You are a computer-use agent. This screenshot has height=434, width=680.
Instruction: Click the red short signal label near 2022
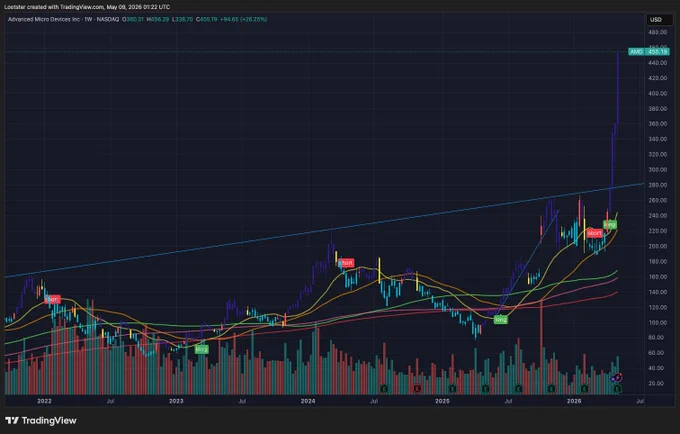click(x=52, y=300)
